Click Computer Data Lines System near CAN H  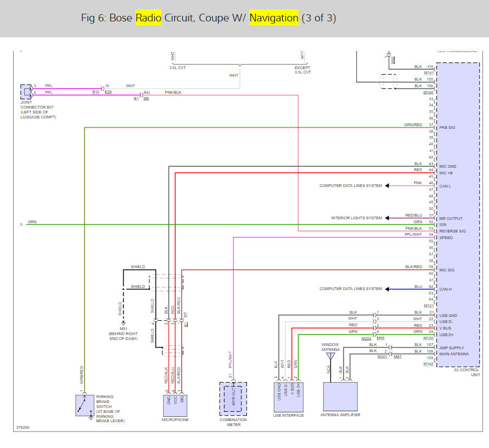(x=351, y=289)
